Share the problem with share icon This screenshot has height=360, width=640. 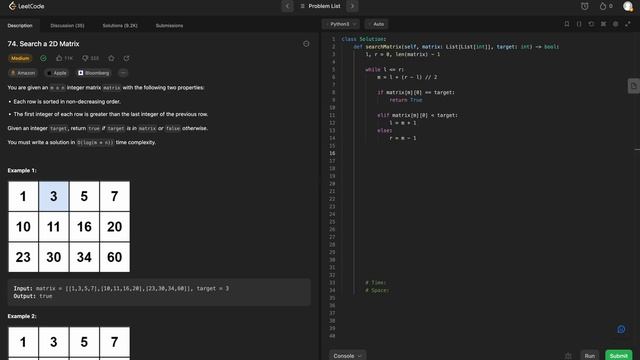click(x=127, y=58)
